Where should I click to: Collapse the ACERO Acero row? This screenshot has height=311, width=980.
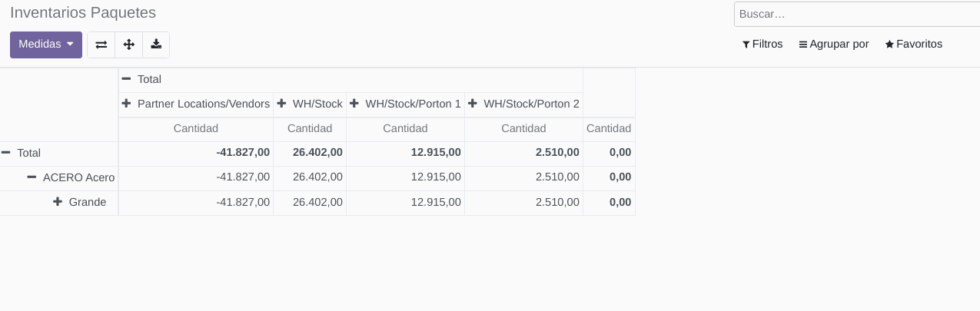(71, 177)
